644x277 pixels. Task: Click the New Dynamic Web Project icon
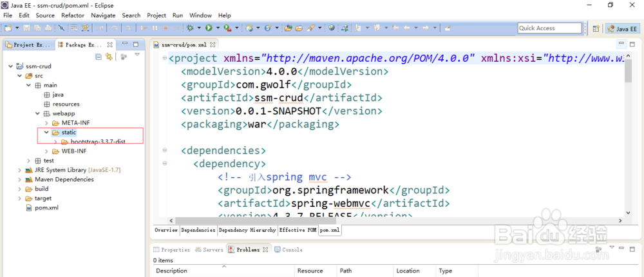click(249, 28)
